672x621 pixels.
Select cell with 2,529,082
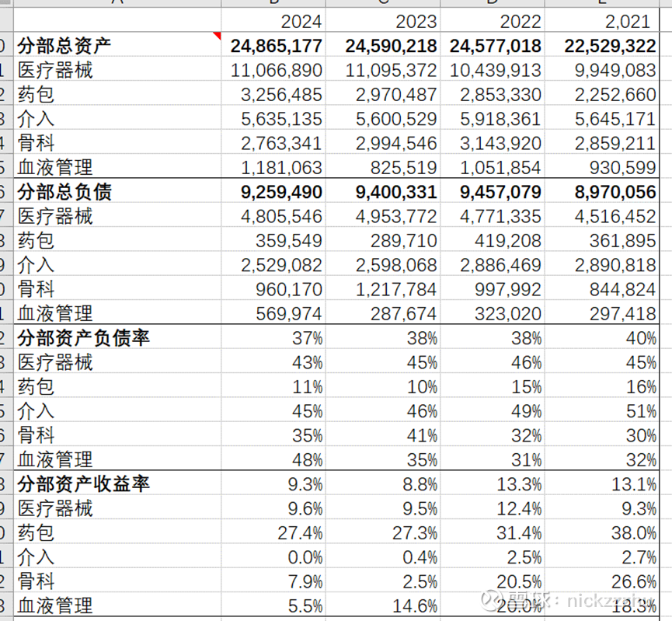point(273,263)
